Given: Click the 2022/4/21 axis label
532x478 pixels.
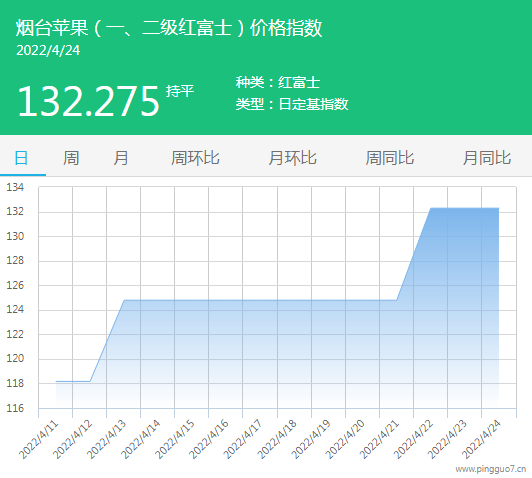Looking at the screenshot, I should 379,439.
